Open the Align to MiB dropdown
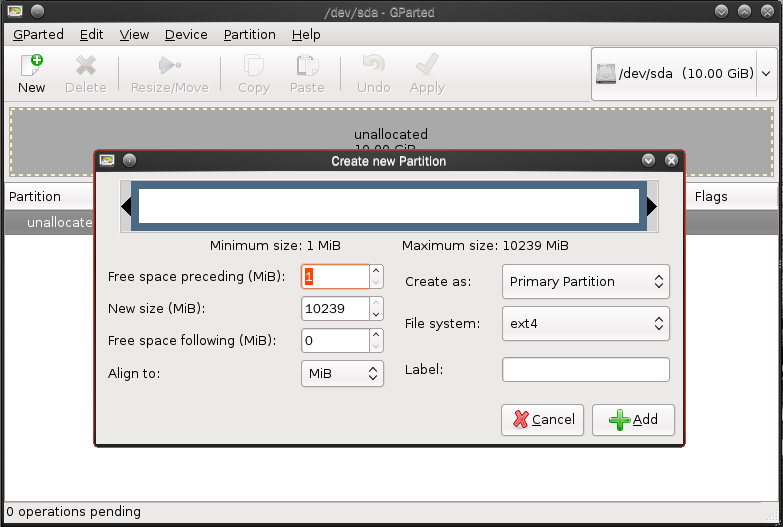Image resolution: width=783 pixels, height=527 pixels. click(342, 374)
